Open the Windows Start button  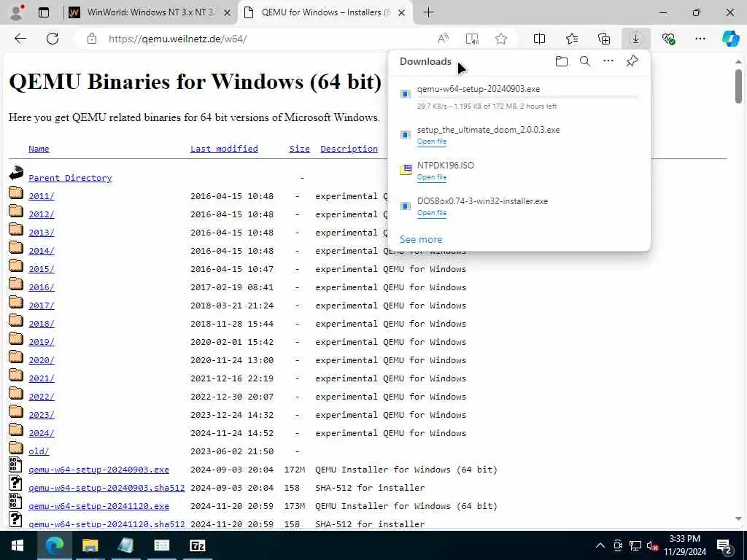18,545
